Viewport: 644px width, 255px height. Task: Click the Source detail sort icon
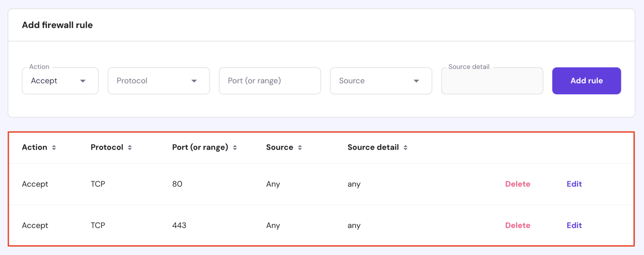coord(405,147)
